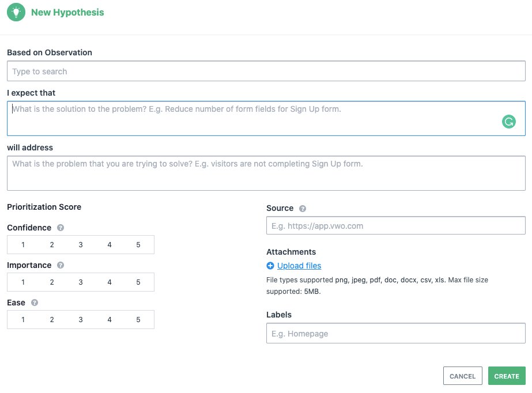Click the 'File types supported' note
Viewport: 532px width, 393px height.
378,285
